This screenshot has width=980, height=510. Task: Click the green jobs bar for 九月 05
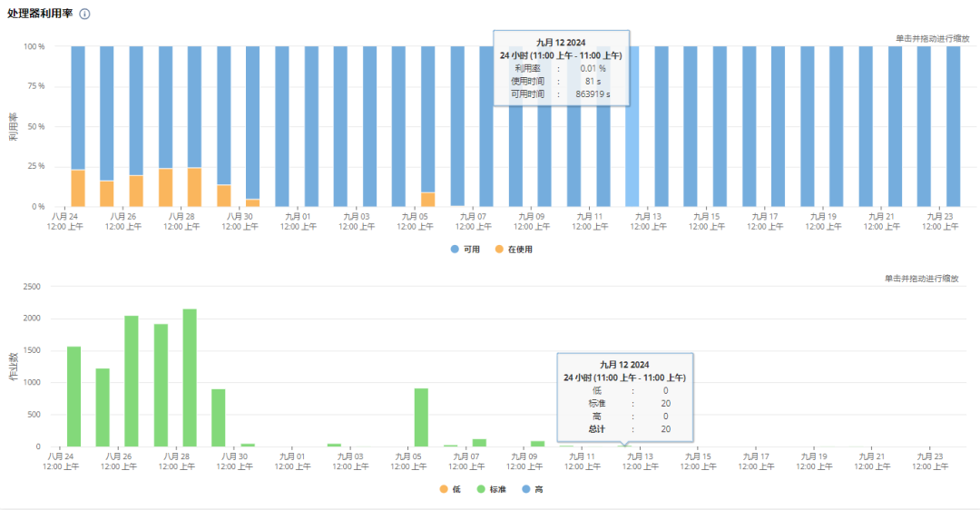tap(421, 417)
